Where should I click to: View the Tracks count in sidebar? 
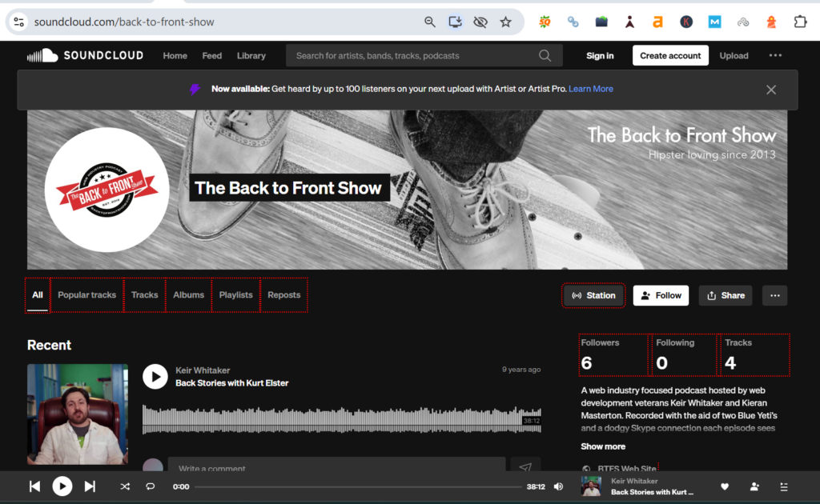point(754,355)
